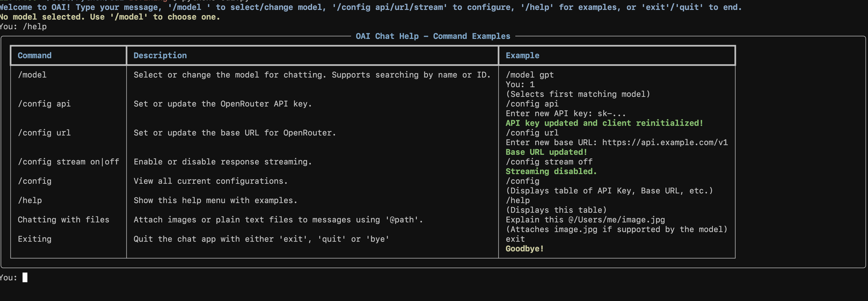Image resolution: width=868 pixels, height=301 pixels.
Task: Click the 'Streaming disabled.' message
Action: [550, 171]
